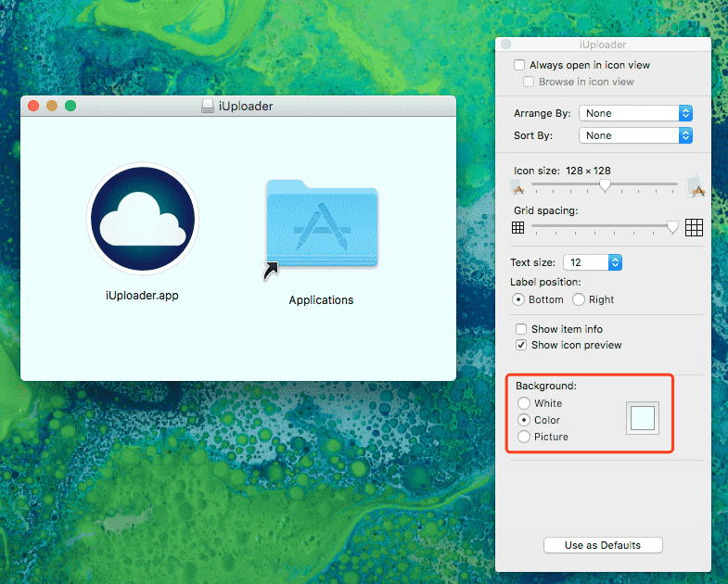Enable Always open in icon view
Screen dimensions: 728x584
coord(519,65)
